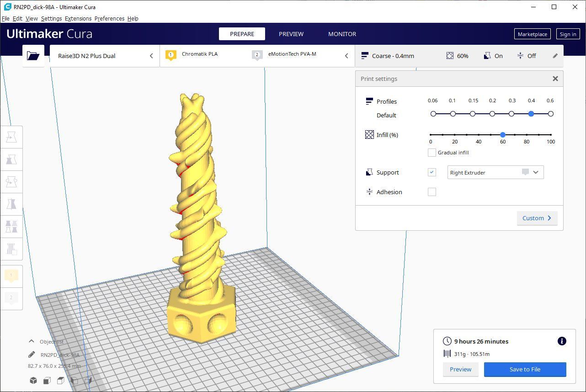Open file using the folder icon
This screenshot has width=586, height=392.
point(33,56)
